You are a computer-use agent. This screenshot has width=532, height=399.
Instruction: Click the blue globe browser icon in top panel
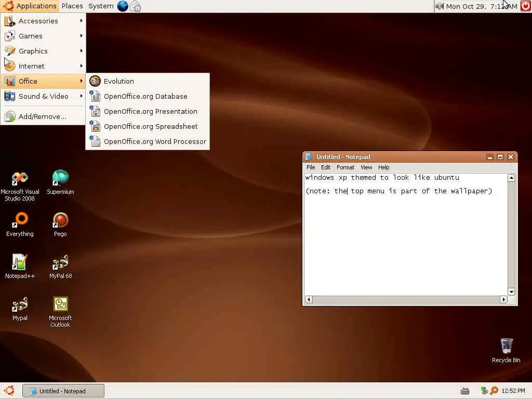tap(123, 6)
